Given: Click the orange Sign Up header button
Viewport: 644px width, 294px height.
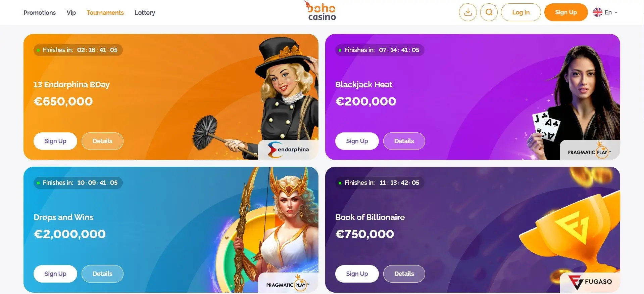Looking at the screenshot, I should click(x=566, y=12).
